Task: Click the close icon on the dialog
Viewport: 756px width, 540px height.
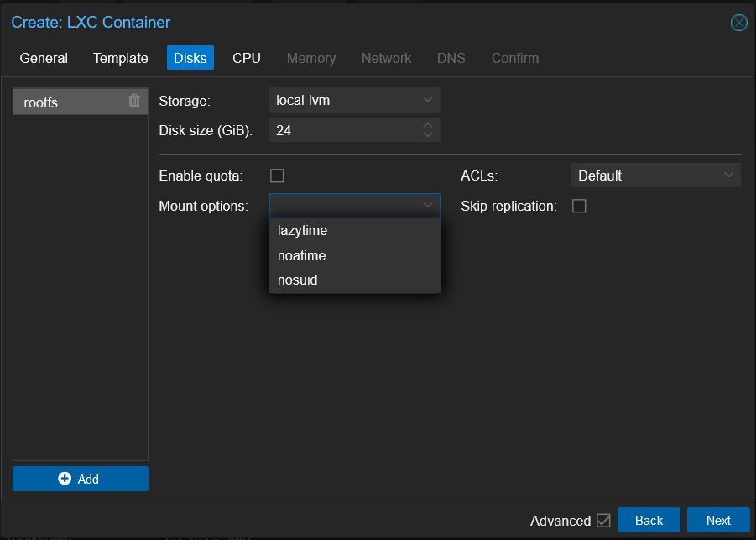Action: coord(738,23)
